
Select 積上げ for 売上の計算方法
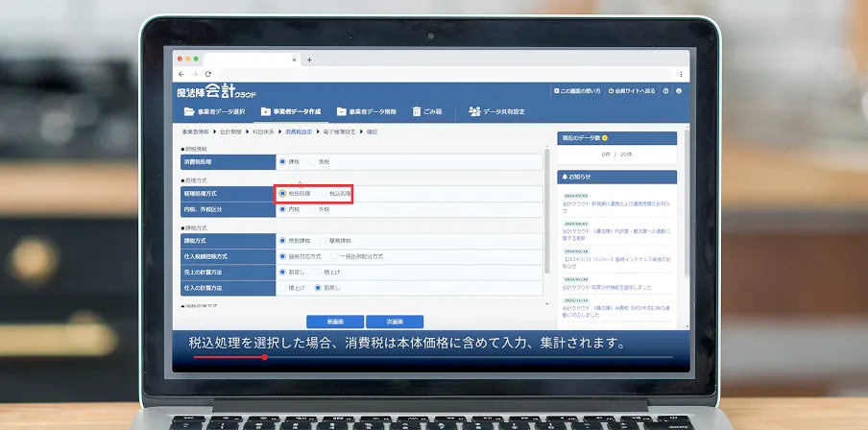(x=318, y=273)
